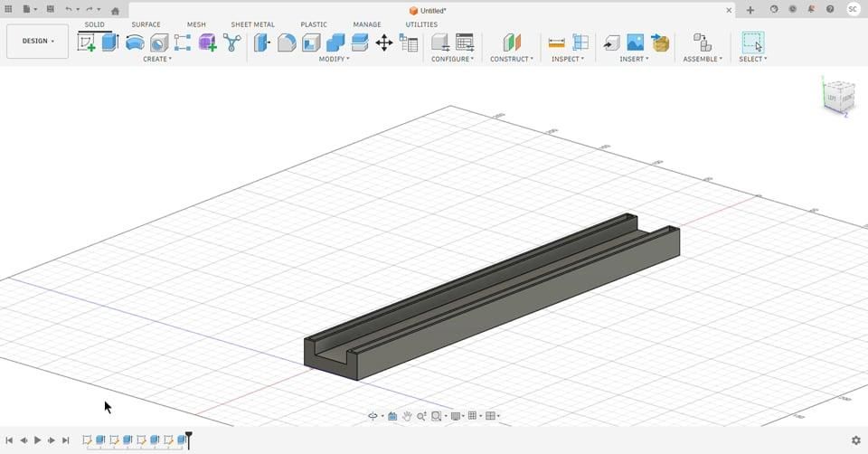Undo the last action
The image size is (868, 454).
70,9
